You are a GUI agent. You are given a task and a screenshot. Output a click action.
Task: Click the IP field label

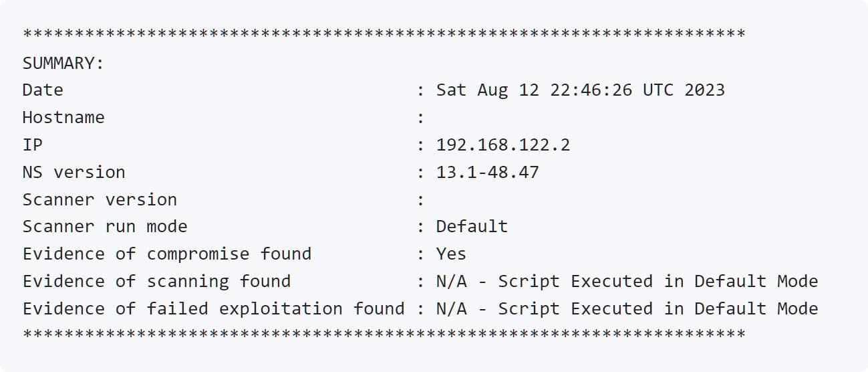tap(33, 145)
